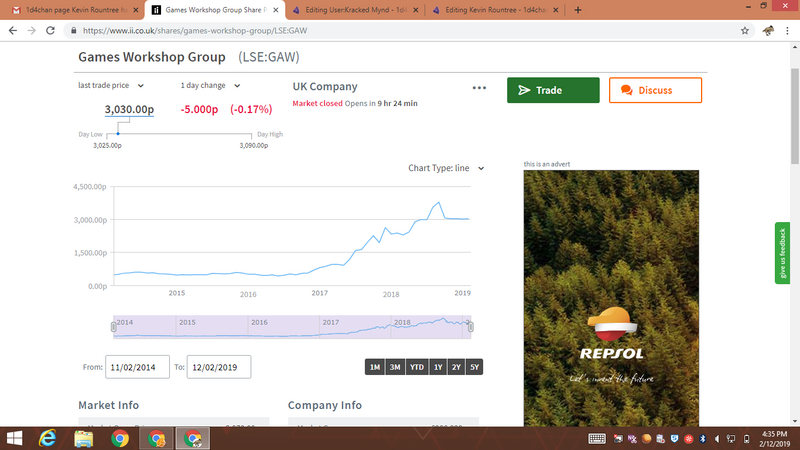
Task: Click the OneNote tray icon
Action: click(632, 439)
